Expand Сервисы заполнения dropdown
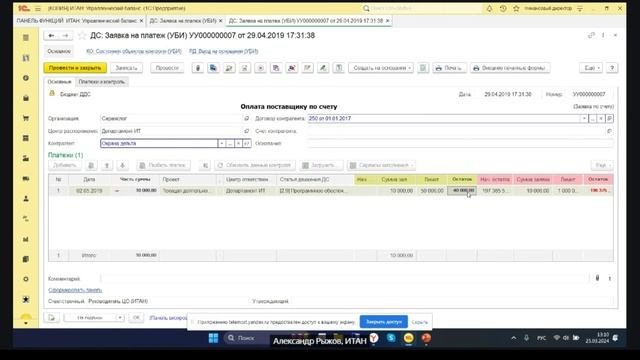Screen dimensions: 640x360 pos(381,165)
